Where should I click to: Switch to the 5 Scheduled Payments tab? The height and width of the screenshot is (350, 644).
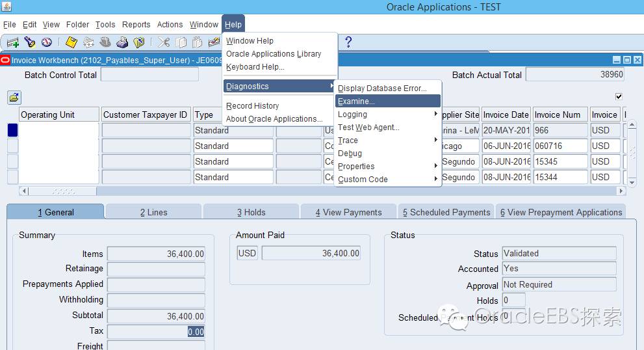446,212
